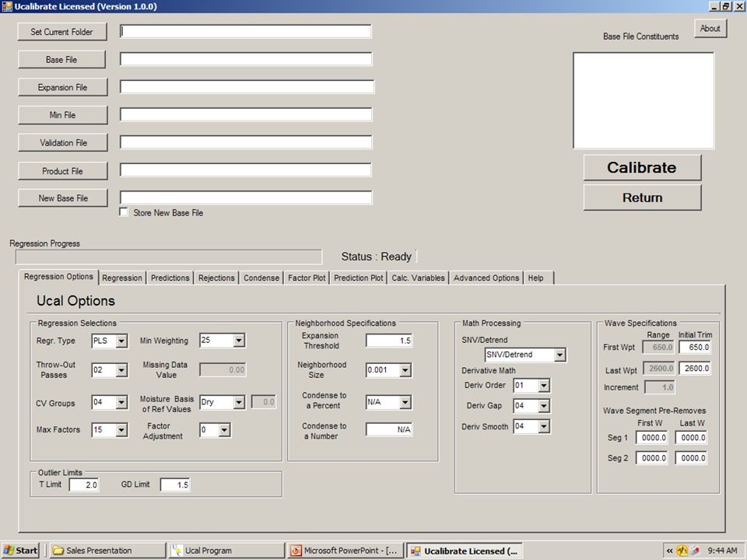The image size is (747, 560).
Task: Switch to Sales Presentation folder in taskbar
Action: (107, 551)
